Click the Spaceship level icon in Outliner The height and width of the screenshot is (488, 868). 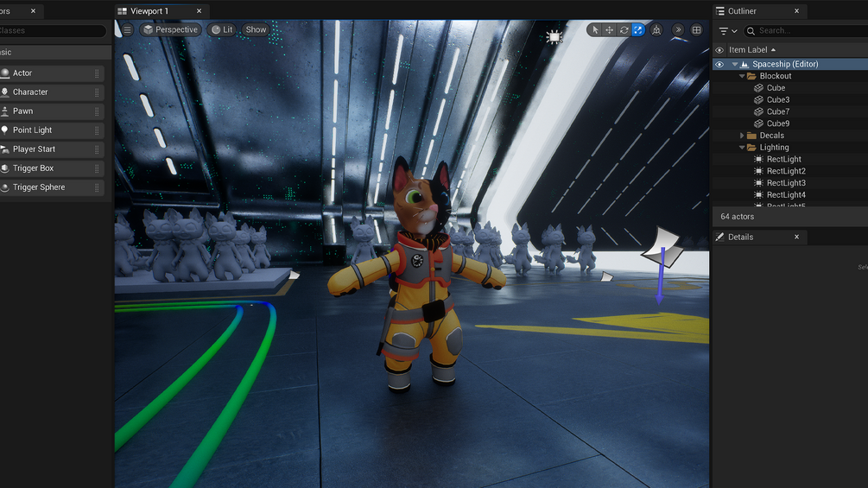pos(744,64)
